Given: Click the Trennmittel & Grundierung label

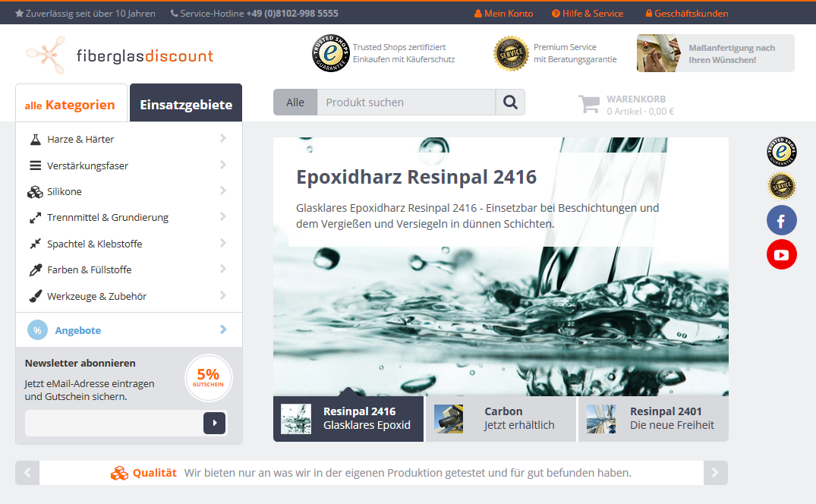Looking at the screenshot, I should (108, 217).
